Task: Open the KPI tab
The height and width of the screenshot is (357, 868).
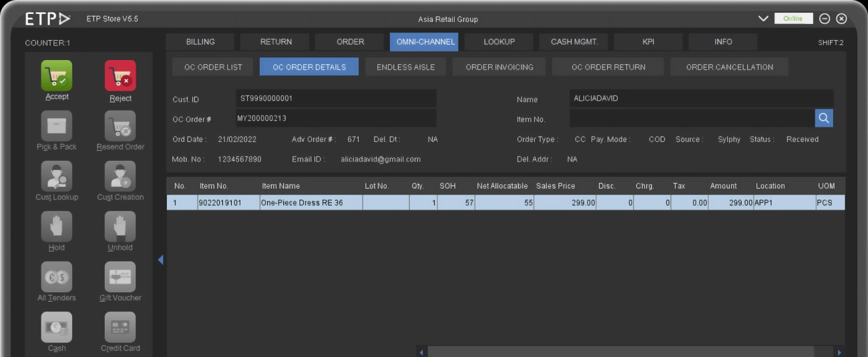Action: [648, 42]
